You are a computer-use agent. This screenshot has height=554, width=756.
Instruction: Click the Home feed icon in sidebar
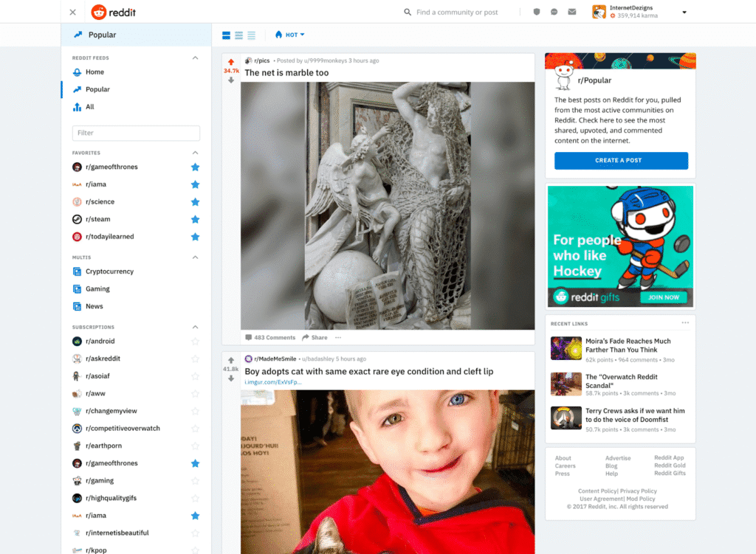click(x=76, y=72)
